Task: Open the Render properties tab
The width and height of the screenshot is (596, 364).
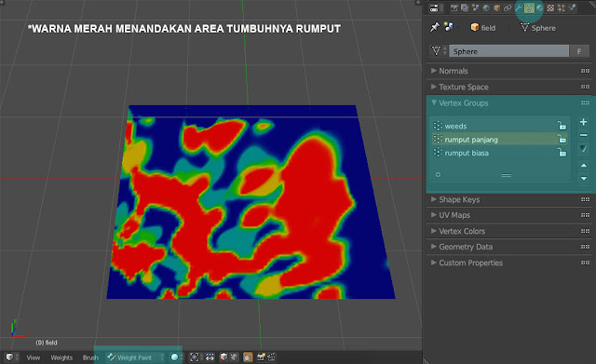Action: click(x=454, y=7)
